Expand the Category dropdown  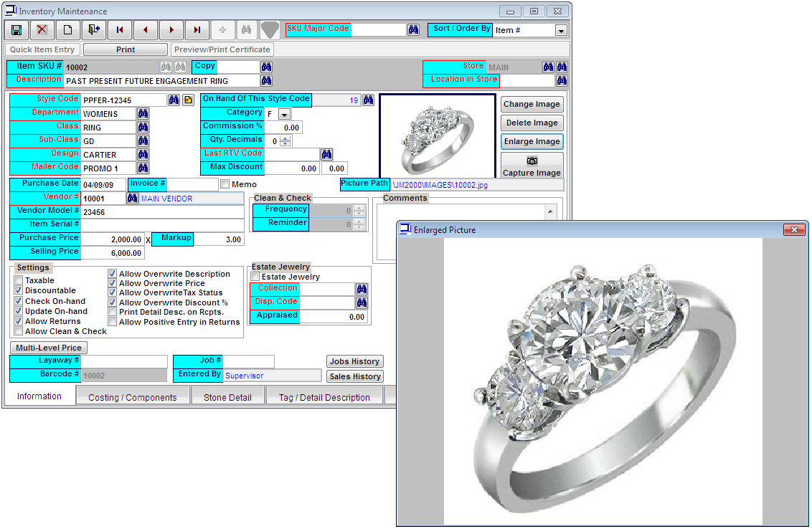tap(284, 115)
